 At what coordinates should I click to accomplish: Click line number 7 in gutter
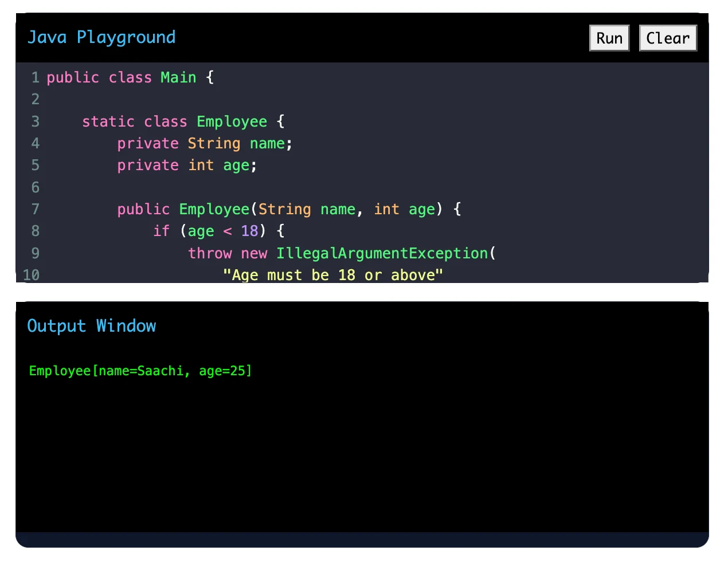coord(36,209)
